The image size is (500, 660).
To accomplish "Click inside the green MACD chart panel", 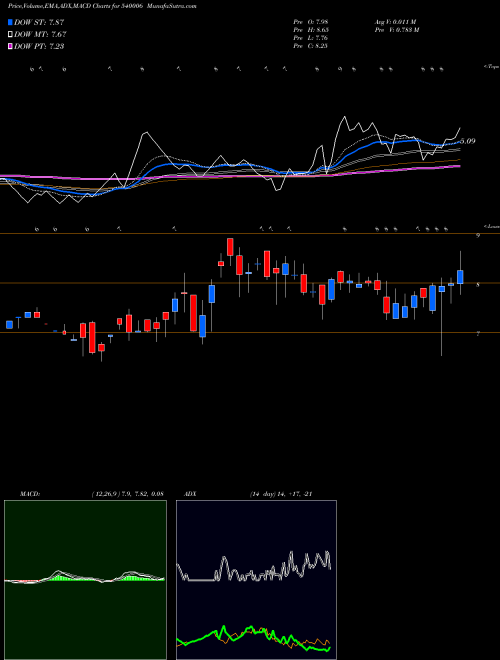I will coord(85,580).
